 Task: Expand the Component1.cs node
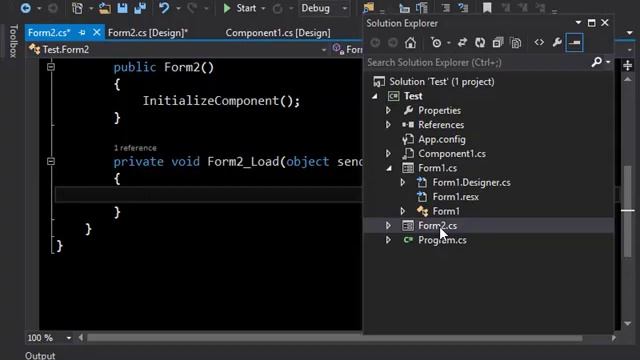point(388,153)
